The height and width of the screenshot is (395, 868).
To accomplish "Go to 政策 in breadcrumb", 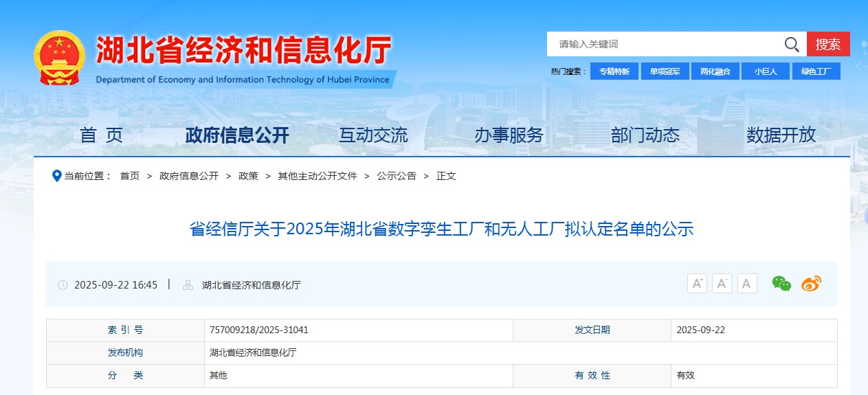I will click(248, 176).
